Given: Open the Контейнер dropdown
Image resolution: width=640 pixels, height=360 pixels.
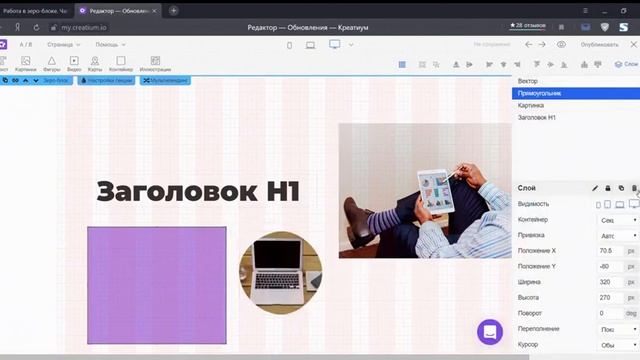Looking at the screenshot, I should pos(618,220).
